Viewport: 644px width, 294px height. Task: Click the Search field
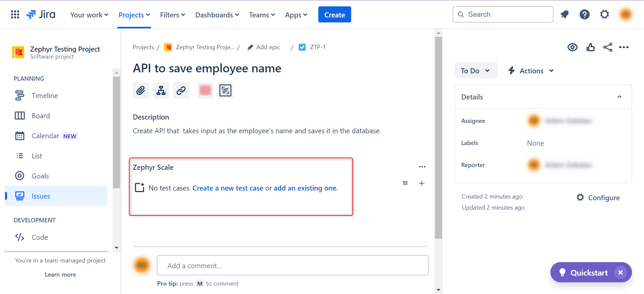(x=503, y=14)
